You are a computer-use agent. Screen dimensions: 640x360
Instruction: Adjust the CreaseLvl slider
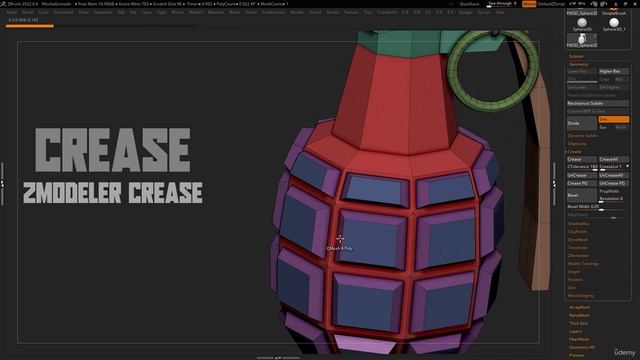(x=613, y=167)
